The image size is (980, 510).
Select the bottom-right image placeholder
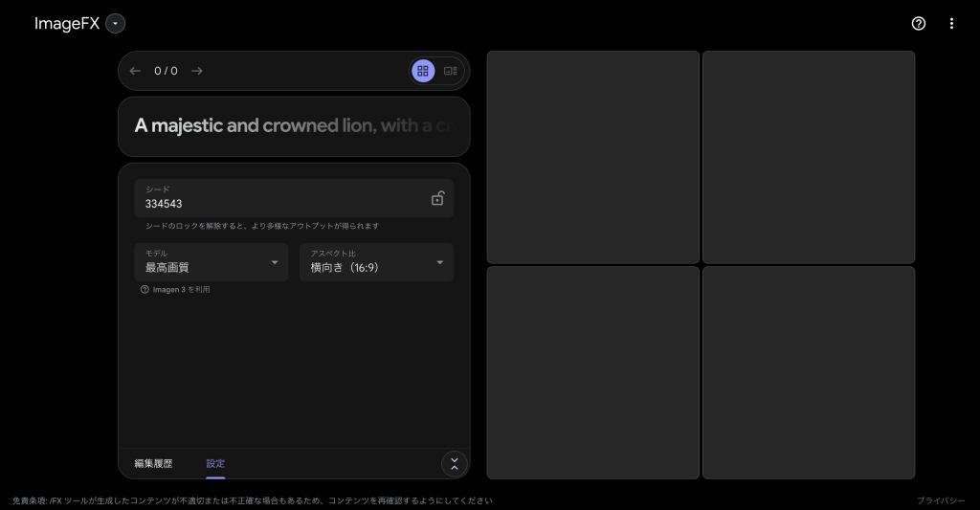click(x=809, y=372)
